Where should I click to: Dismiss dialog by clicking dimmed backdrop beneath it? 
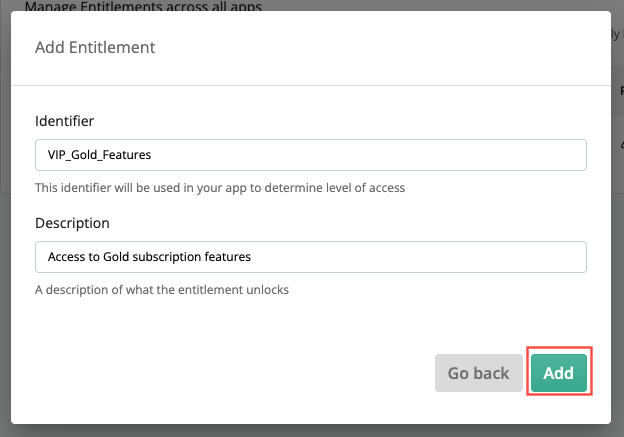(x=312, y=431)
